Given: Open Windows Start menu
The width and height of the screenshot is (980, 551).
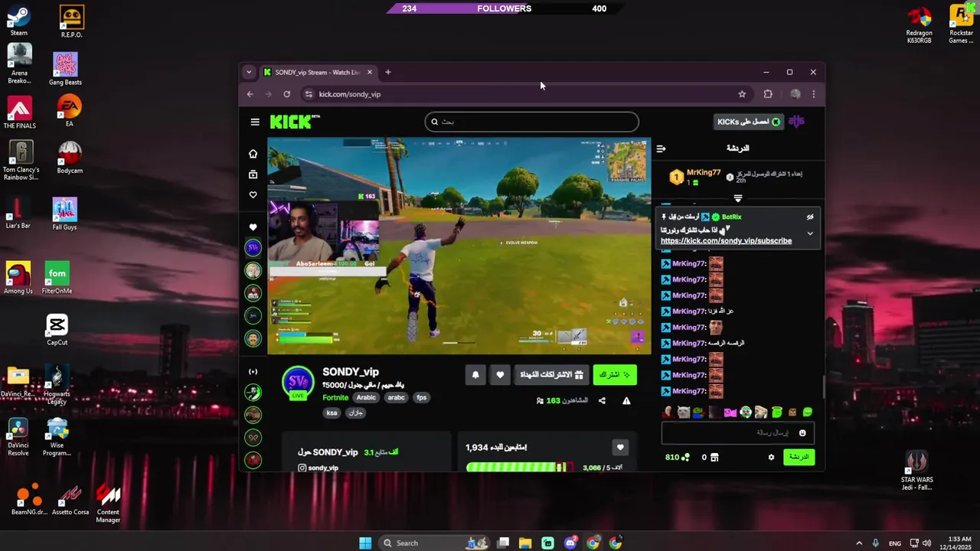Looking at the screenshot, I should tap(365, 543).
